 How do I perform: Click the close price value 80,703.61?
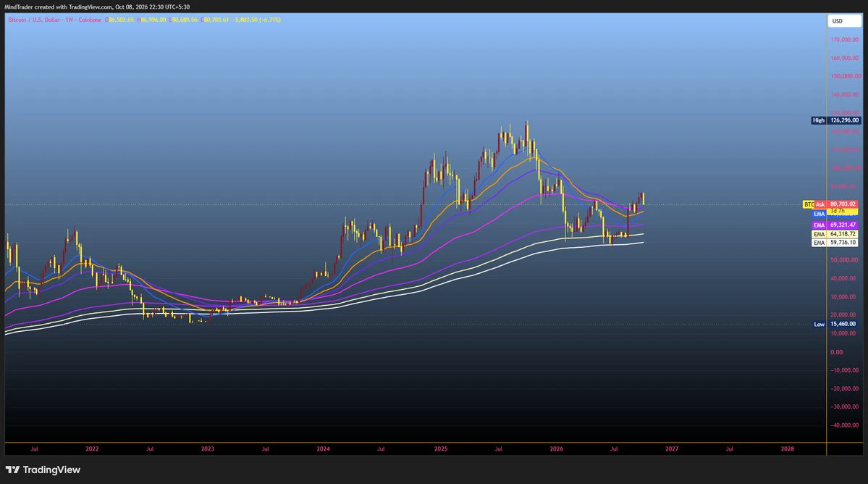coord(216,20)
